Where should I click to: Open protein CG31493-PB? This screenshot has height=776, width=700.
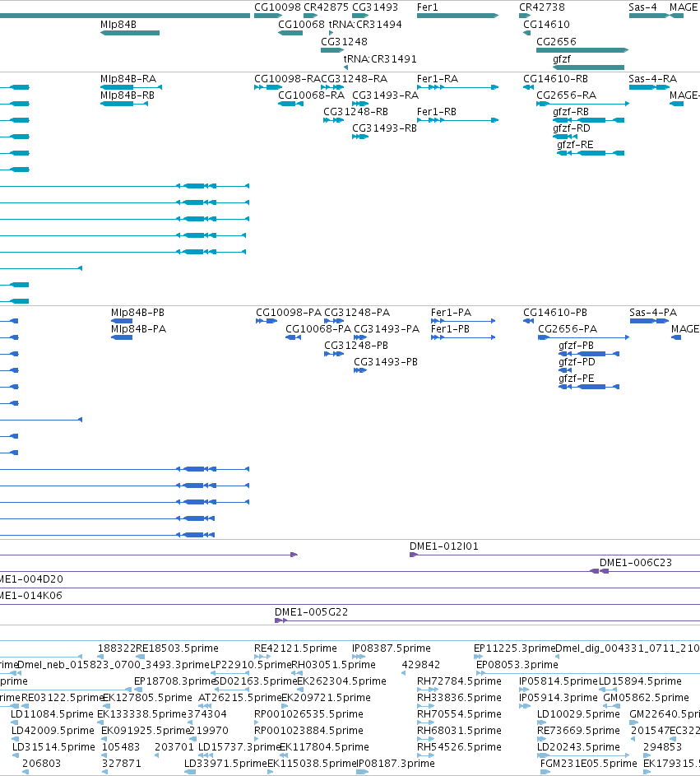pyautogui.click(x=360, y=370)
